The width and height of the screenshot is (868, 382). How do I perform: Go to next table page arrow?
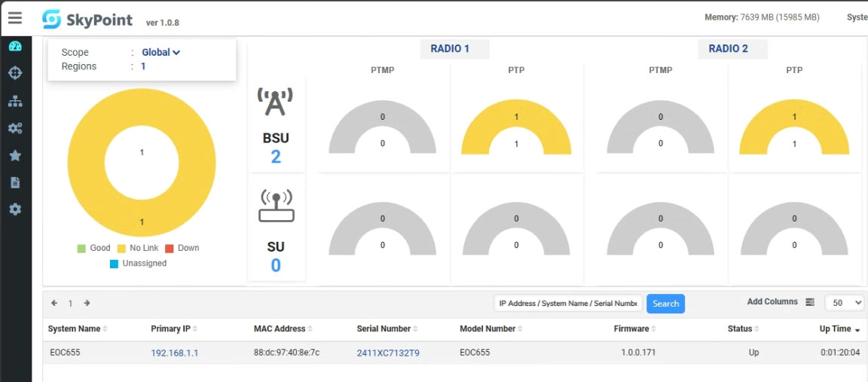click(87, 303)
